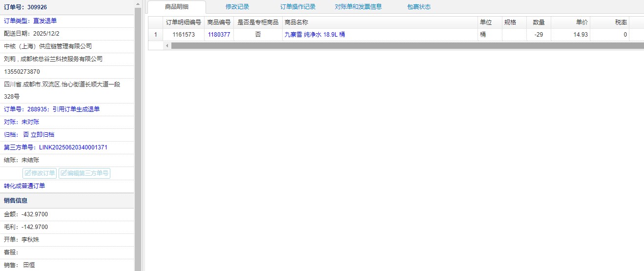This screenshot has width=644, height=271.
Task: Switch to the 修改记录 tab
Action: (237, 7)
